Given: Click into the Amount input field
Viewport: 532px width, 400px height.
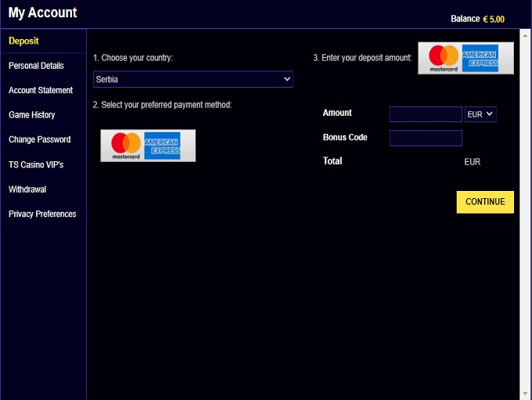Looking at the screenshot, I should click(x=426, y=114).
